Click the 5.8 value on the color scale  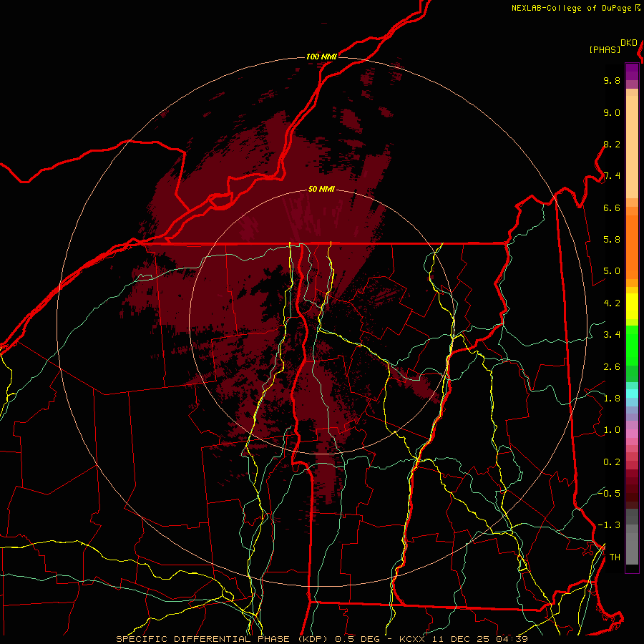tap(612, 240)
